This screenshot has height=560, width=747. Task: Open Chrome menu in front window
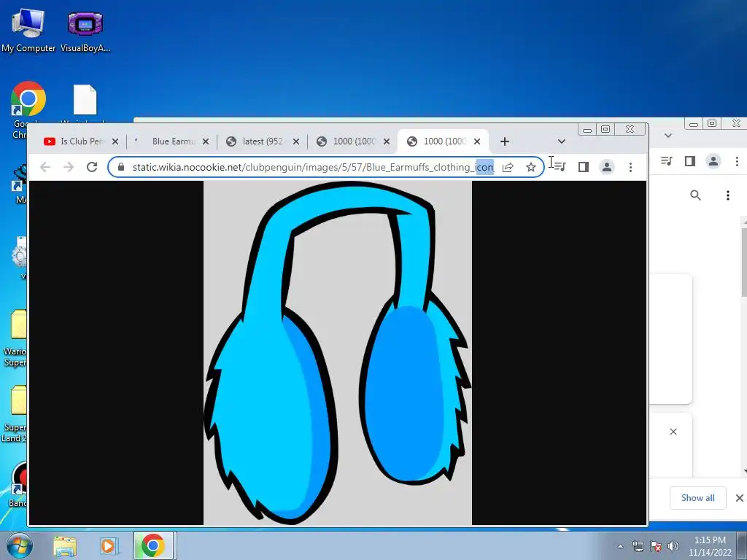[630, 167]
